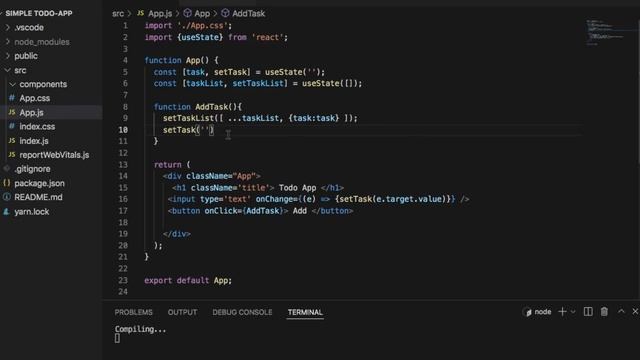
Task: Open yarn.lock file
Action: tap(31, 211)
